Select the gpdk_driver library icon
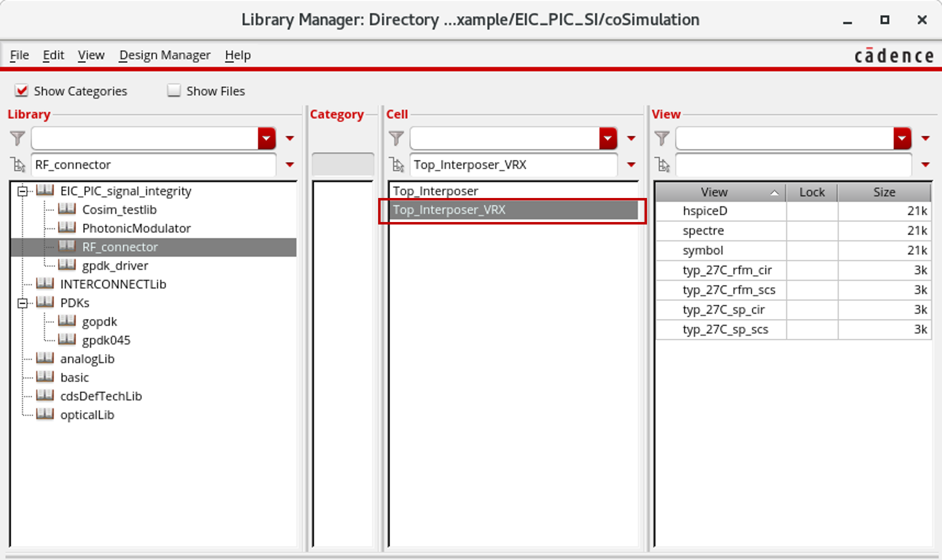 coord(67,264)
